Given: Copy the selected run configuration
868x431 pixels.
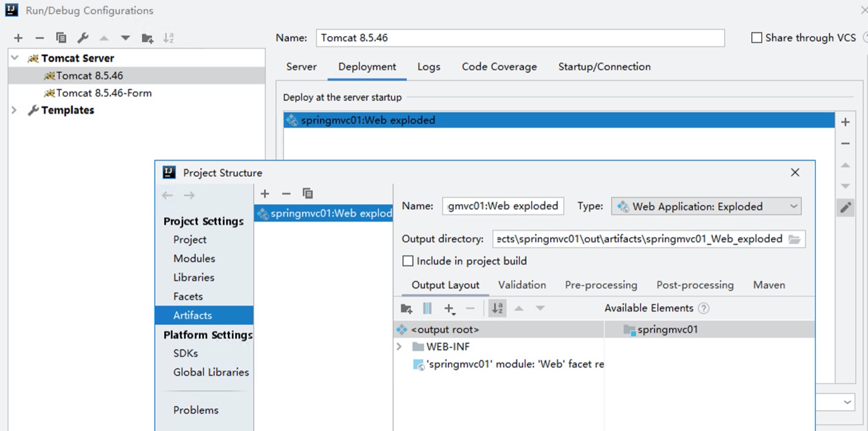Looking at the screenshot, I should (x=61, y=38).
